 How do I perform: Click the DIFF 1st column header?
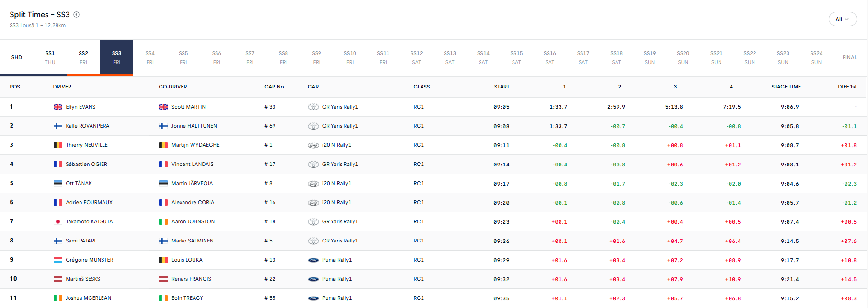pyautogui.click(x=847, y=87)
